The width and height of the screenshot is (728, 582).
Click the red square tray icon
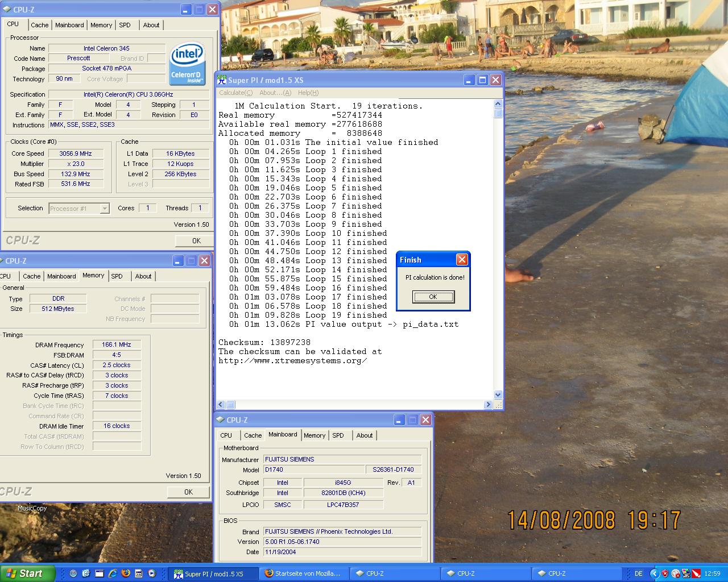pos(696,573)
